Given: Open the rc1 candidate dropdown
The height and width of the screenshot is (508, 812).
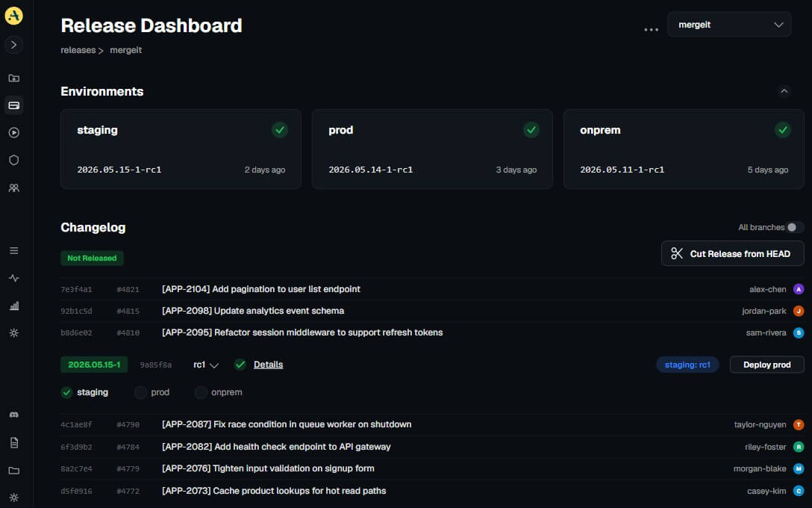Looking at the screenshot, I should (205, 365).
